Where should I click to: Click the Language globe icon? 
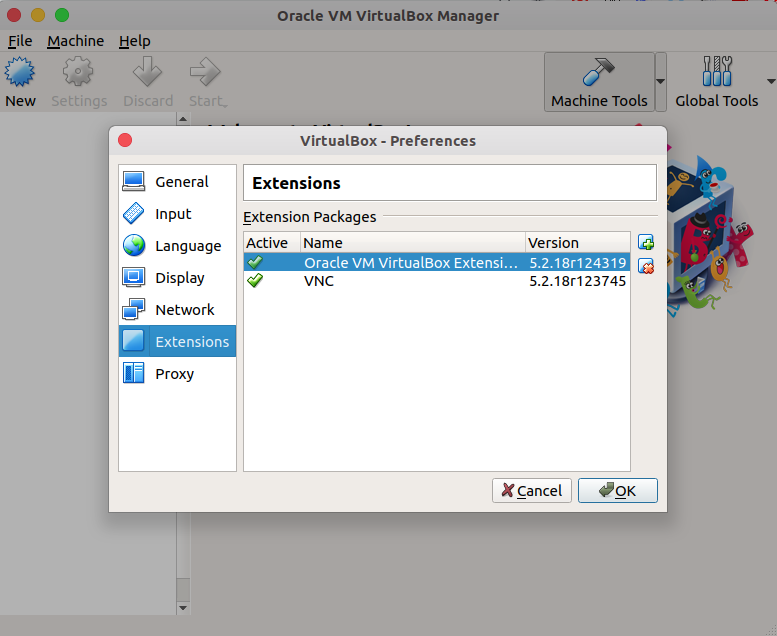point(134,245)
